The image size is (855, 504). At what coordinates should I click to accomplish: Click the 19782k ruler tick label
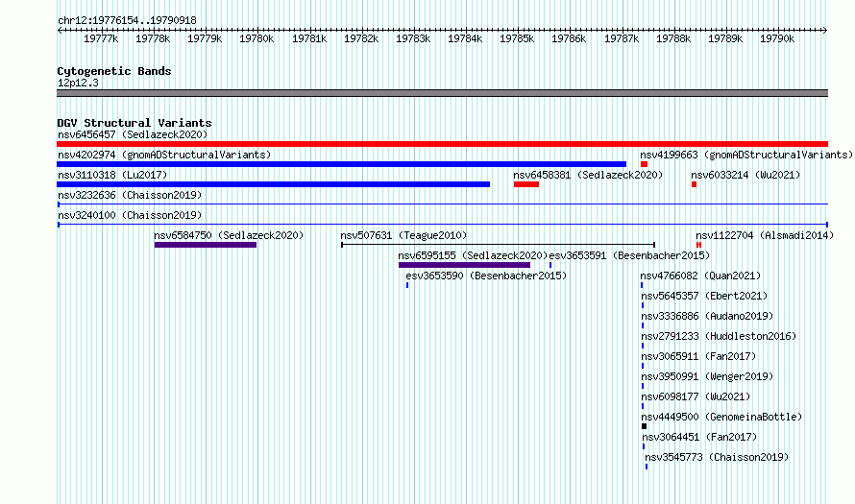point(361,38)
